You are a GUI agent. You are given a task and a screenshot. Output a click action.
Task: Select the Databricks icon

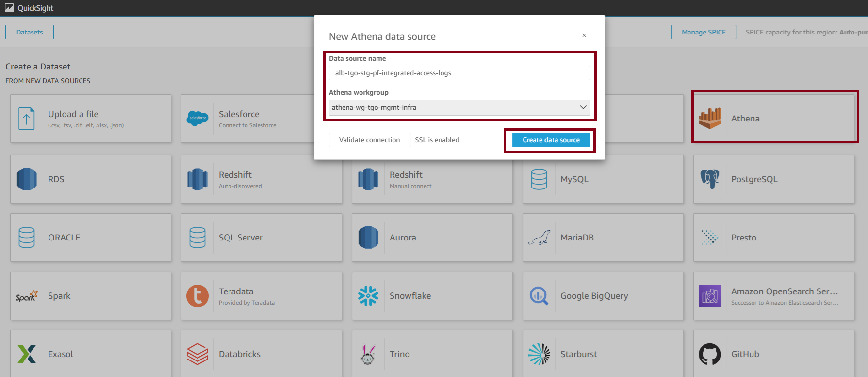[x=197, y=354]
